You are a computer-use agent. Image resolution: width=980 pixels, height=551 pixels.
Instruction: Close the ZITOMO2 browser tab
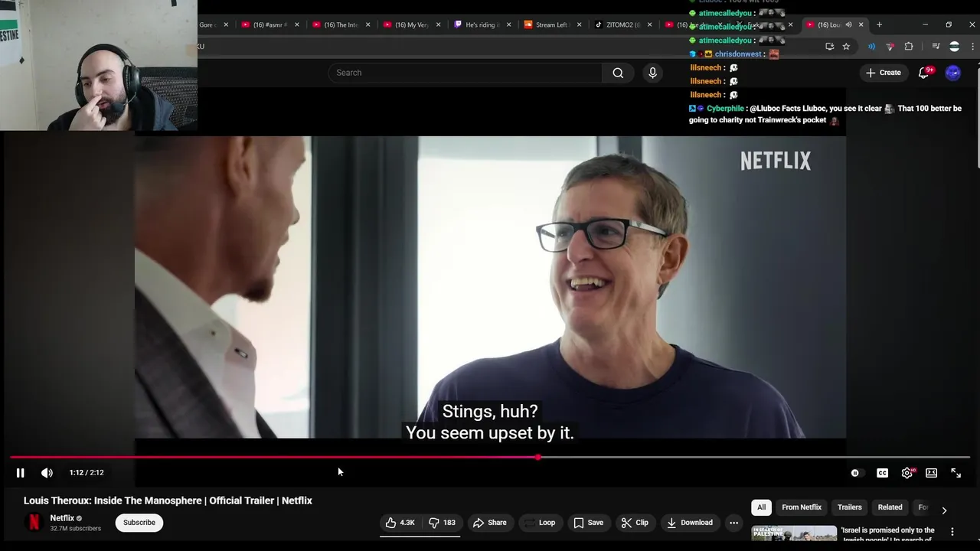649,24
